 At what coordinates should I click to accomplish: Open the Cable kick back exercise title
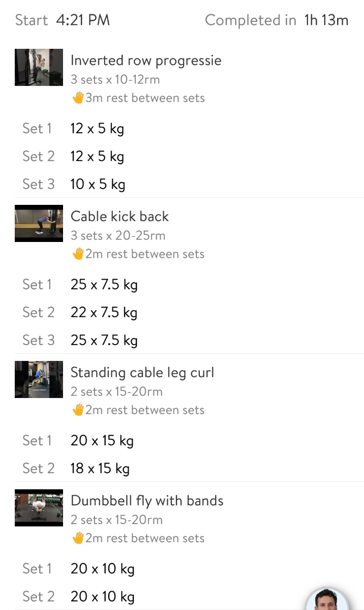click(119, 217)
